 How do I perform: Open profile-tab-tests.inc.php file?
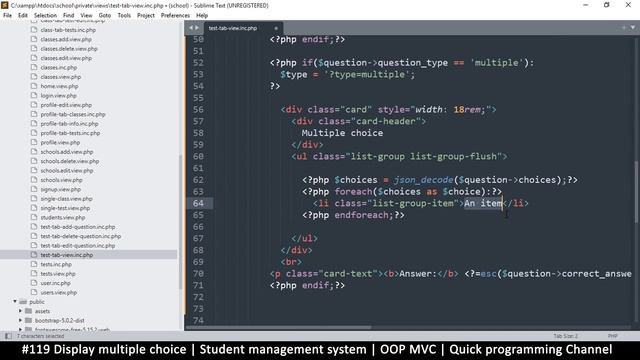point(70,133)
